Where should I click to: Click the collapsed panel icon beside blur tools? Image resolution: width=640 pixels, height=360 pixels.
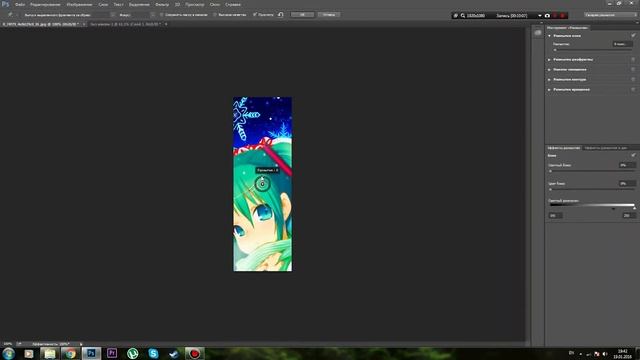[538, 33]
